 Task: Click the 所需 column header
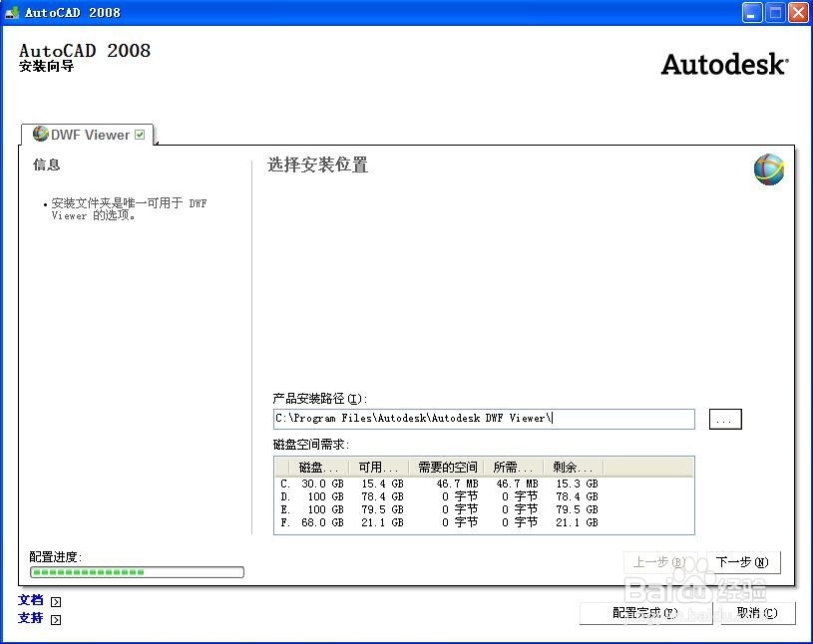coord(514,468)
